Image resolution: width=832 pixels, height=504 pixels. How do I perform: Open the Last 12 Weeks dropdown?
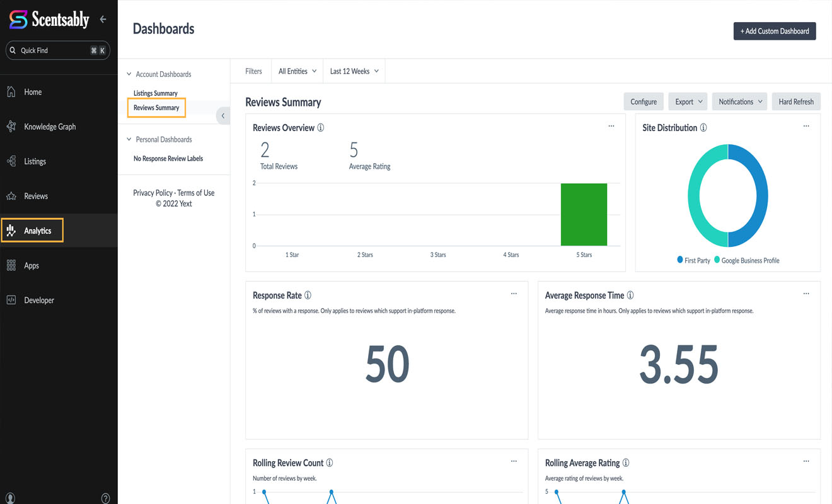[354, 71]
